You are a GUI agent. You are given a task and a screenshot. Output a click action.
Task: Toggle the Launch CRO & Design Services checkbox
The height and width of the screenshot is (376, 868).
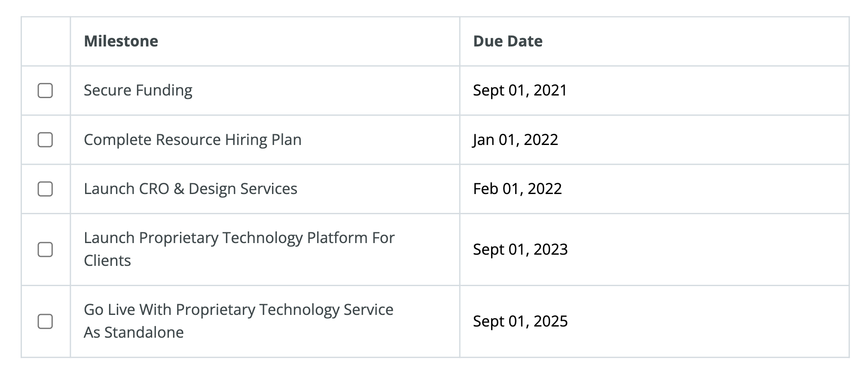pyautogui.click(x=45, y=189)
